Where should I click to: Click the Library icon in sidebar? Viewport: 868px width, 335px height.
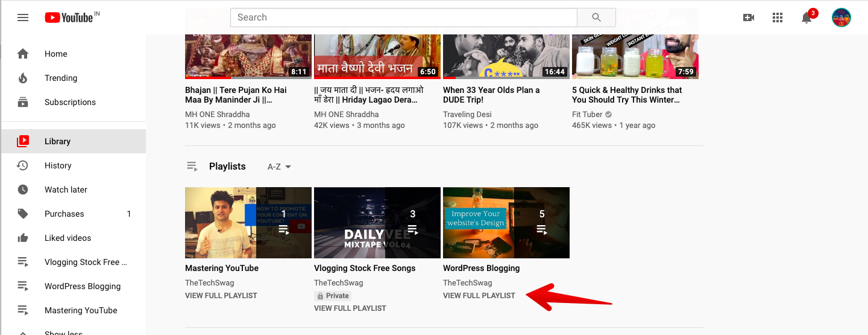pos(23,141)
